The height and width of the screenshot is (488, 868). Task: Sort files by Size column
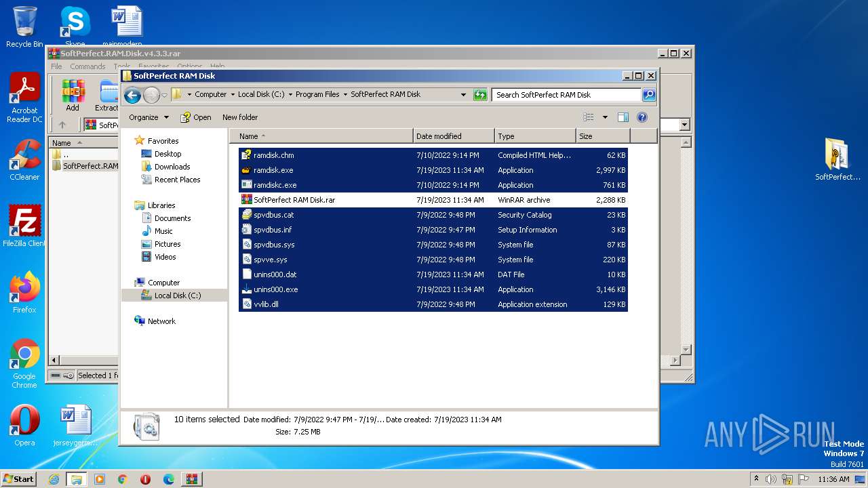(603, 136)
